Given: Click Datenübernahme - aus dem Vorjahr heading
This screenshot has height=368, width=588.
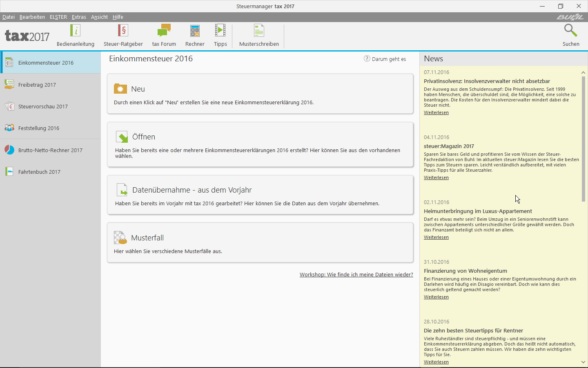Looking at the screenshot, I should click(x=192, y=190).
